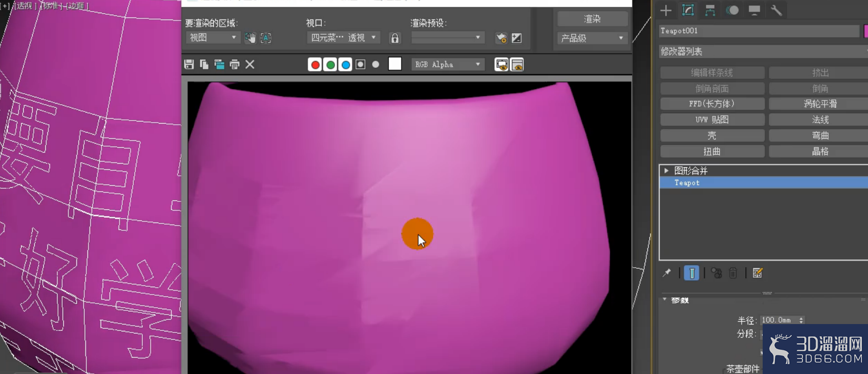Clone the rendered frame window
868x374 pixels.
[219, 64]
